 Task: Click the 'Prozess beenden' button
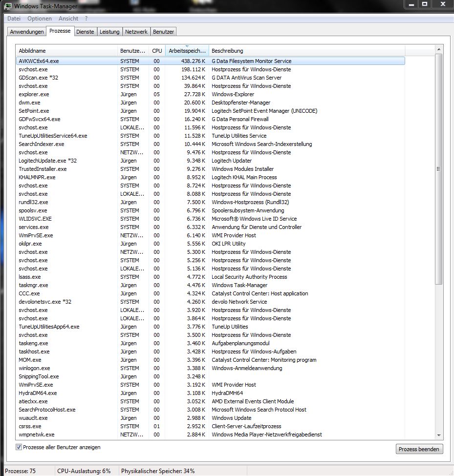click(x=419, y=449)
